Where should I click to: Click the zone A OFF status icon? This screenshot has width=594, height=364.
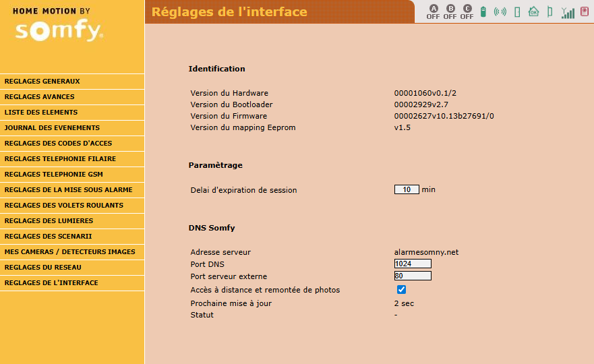point(433,11)
